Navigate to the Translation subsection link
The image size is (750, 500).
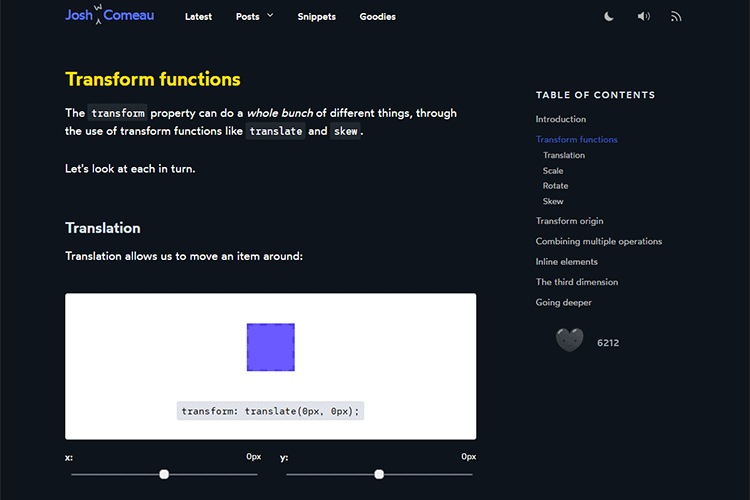pyautogui.click(x=564, y=155)
